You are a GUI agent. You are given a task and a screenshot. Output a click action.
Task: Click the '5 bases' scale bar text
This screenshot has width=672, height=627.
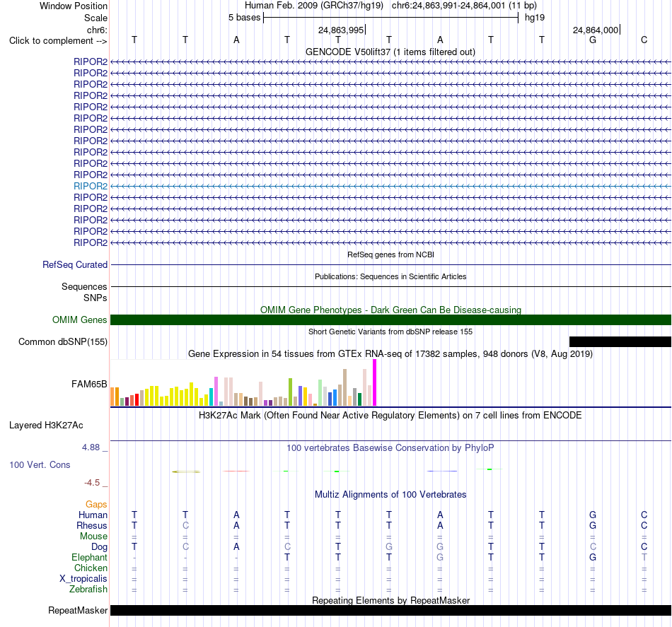pyautogui.click(x=244, y=18)
